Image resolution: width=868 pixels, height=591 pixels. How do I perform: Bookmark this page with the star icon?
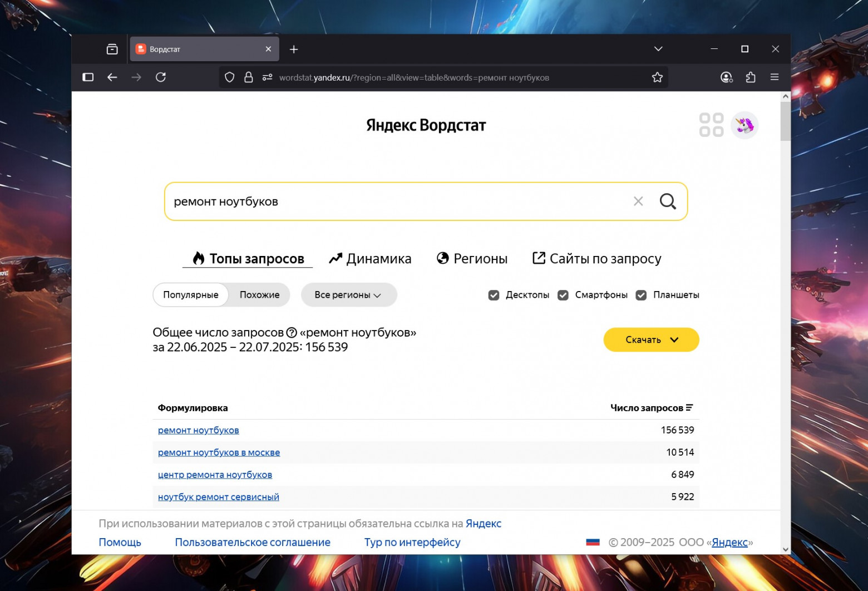point(657,77)
